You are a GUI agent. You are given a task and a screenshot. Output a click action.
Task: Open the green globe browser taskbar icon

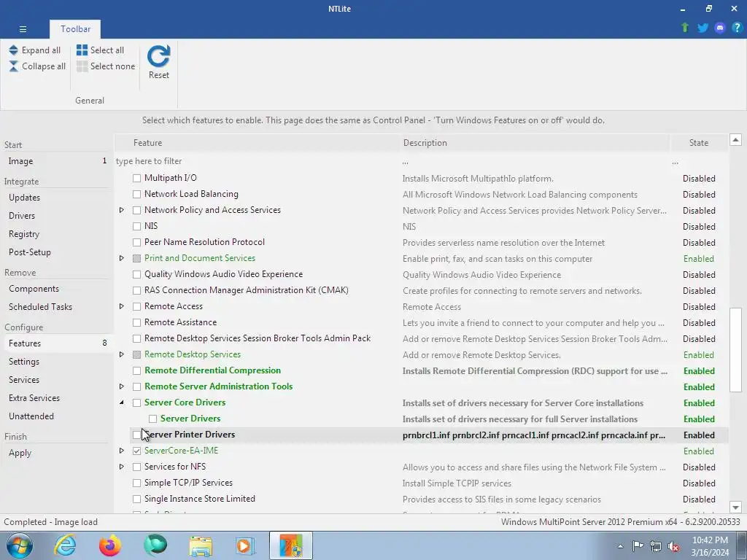155,545
